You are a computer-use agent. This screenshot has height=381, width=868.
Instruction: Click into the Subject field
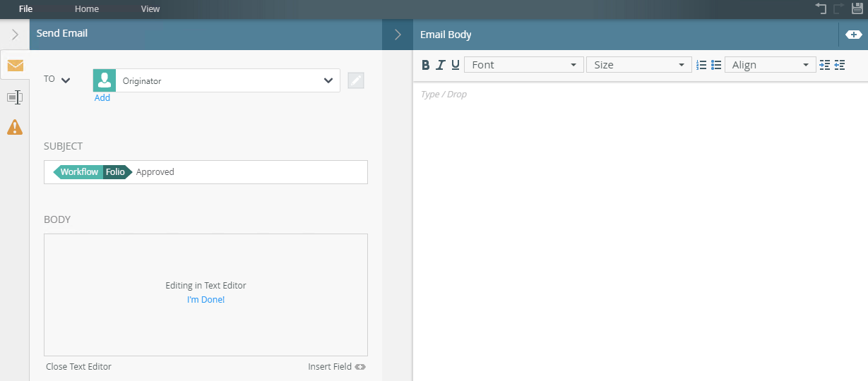[x=268, y=172]
